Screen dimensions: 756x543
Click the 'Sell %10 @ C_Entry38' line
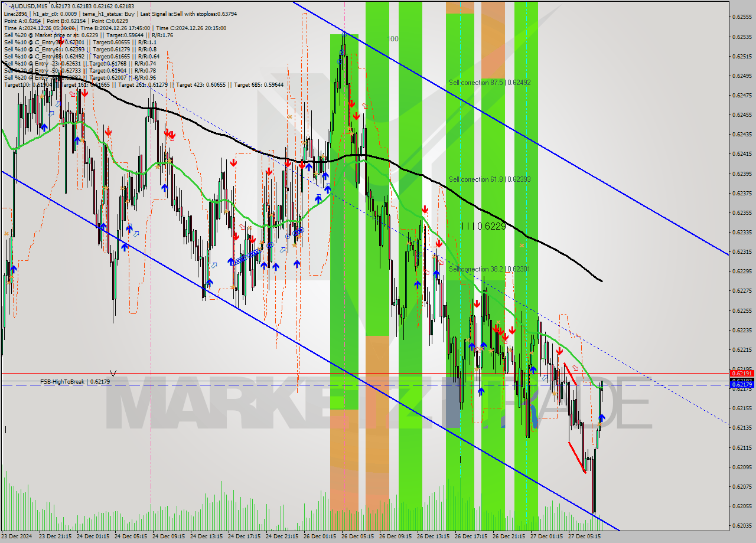pos(80,41)
